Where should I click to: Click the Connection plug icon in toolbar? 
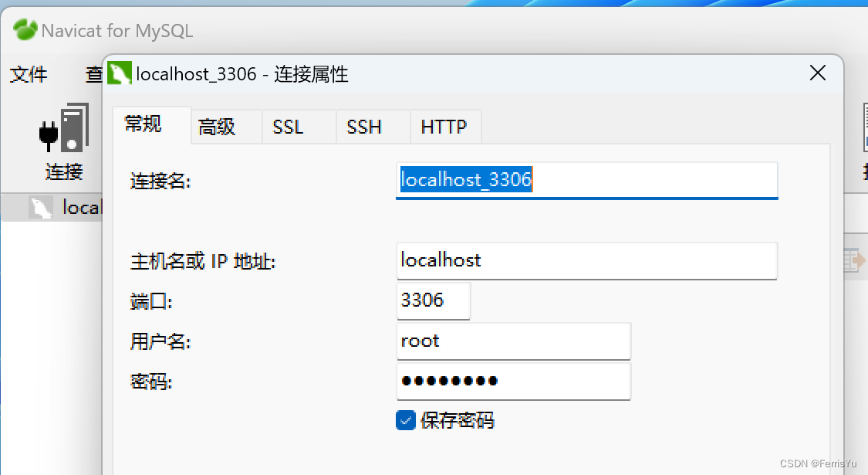click(64, 127)
